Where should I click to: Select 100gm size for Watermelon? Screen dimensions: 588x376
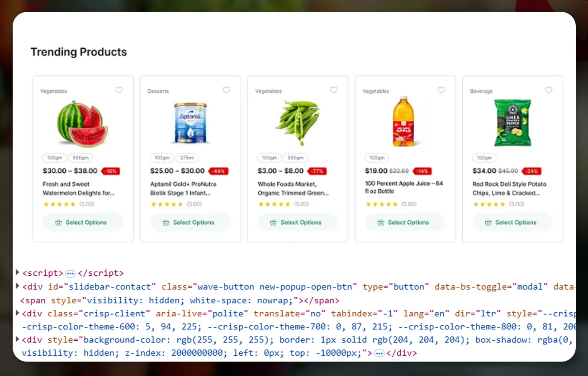pos(55,158)
